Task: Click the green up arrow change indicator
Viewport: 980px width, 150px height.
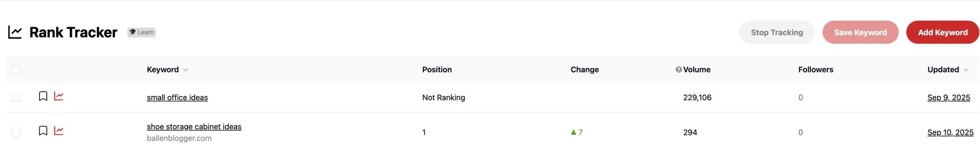Action: point(573,132)
